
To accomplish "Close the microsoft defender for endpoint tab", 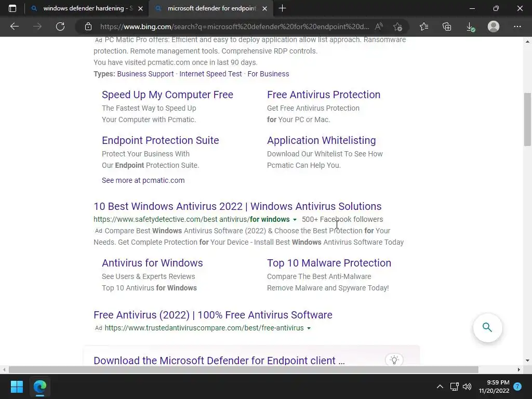I will (265, 8).
